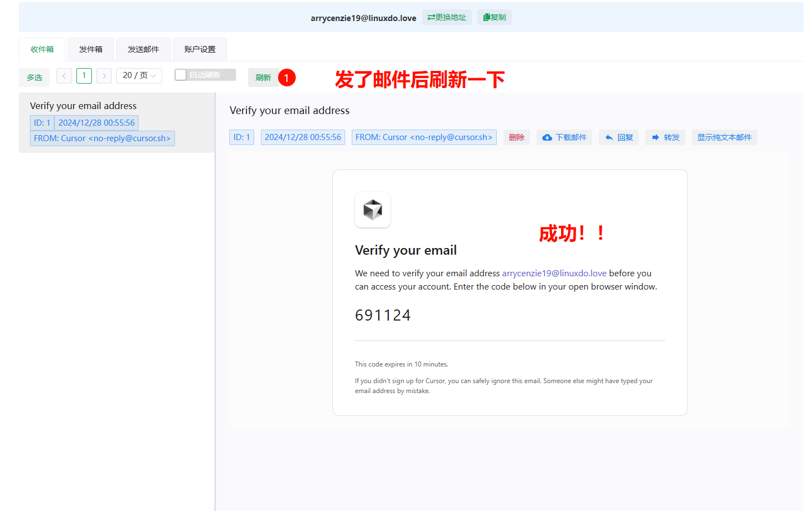Click the date tag in the message header

coord(303,137)
